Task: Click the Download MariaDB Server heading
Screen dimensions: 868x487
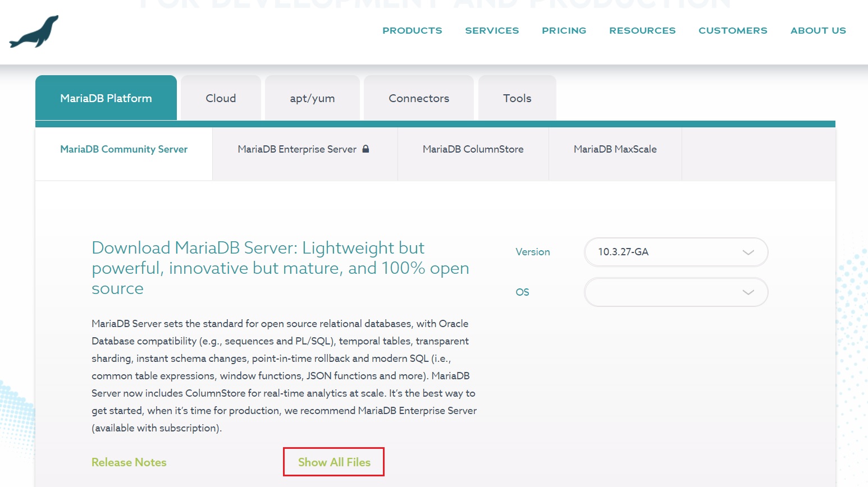Action: (280, 268)
